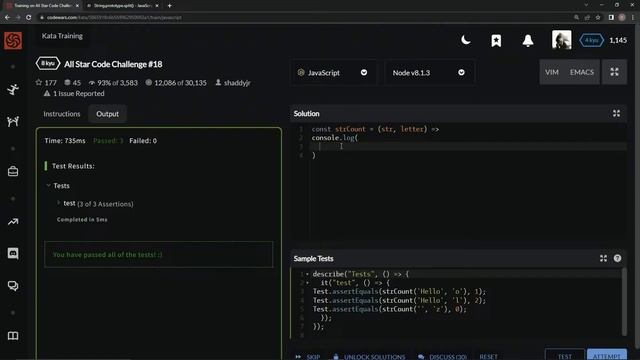Viewport: 640px width, 360px height.
Task: Open the Kata training sidebar icon
Action: [13, 89]
